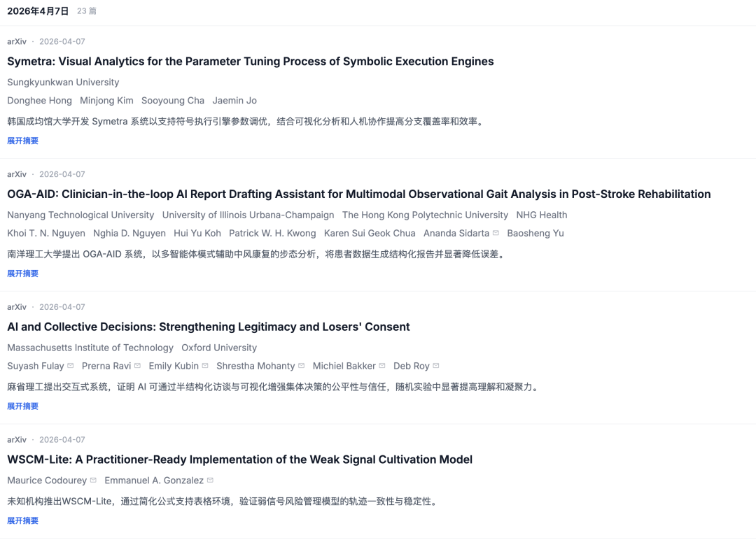Expand 展开摘要 under the WSCM-Lite paper

[23, 520]
